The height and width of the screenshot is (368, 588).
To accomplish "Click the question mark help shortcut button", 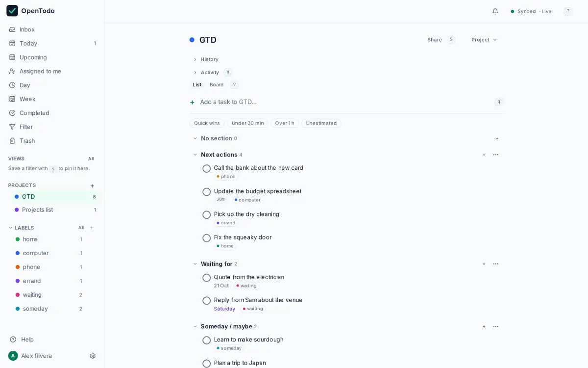I will coord(568,11).
